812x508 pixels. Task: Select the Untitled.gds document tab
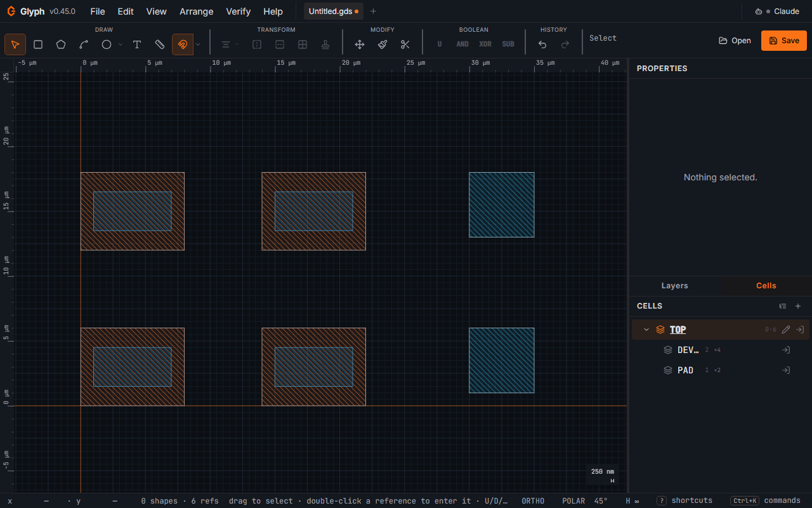coord(333,11)
